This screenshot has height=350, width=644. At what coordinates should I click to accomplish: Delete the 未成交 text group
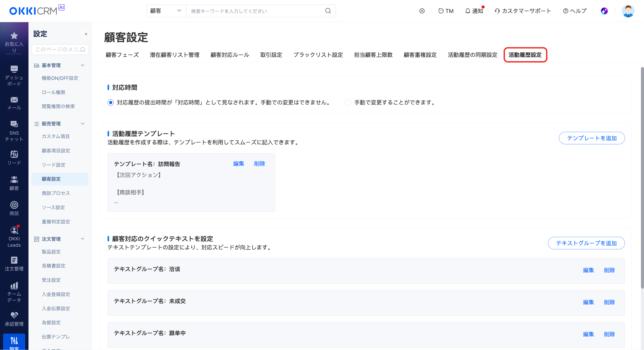(609, 302)
